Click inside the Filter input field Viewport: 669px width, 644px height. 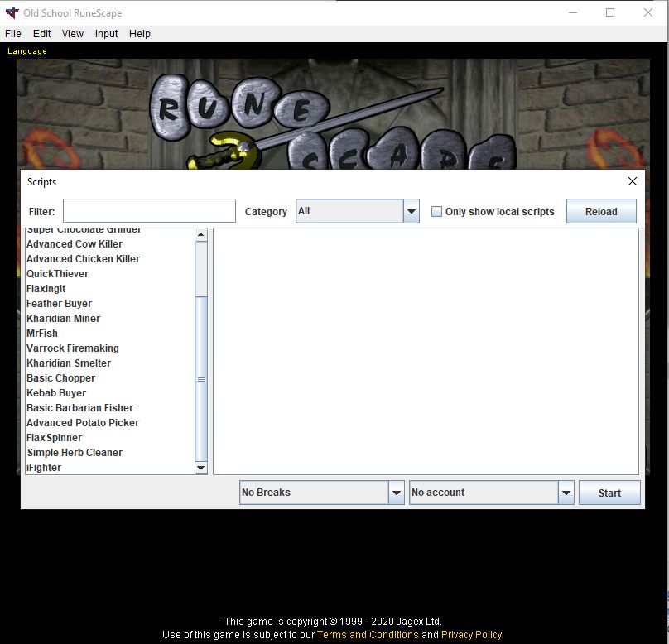(x=149, y=211)
